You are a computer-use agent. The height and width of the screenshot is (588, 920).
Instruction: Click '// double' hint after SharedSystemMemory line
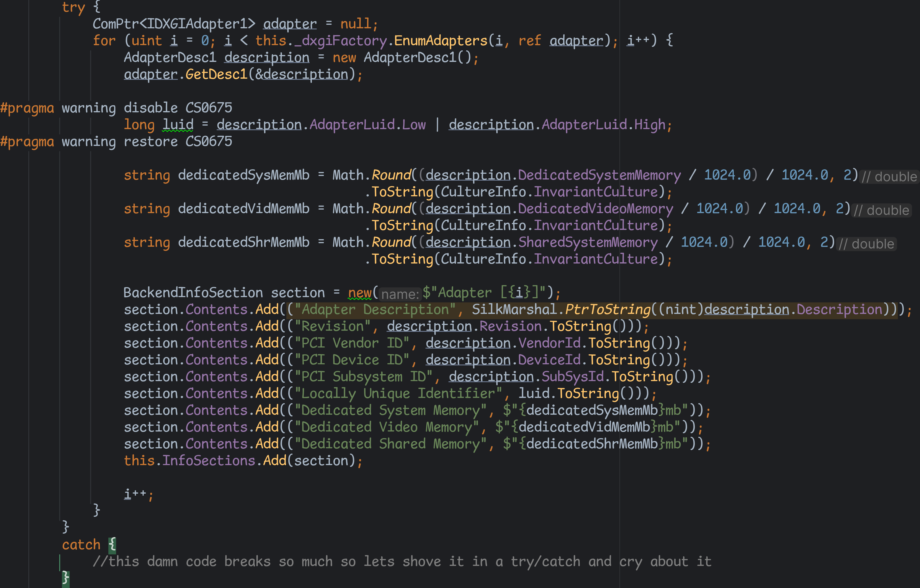pyautogui.click(x=866, y=244)
